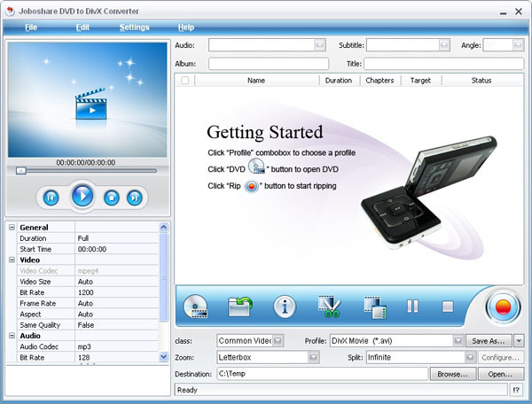Open the Edit menu
The image size is (532, 404).
point(82,27)
